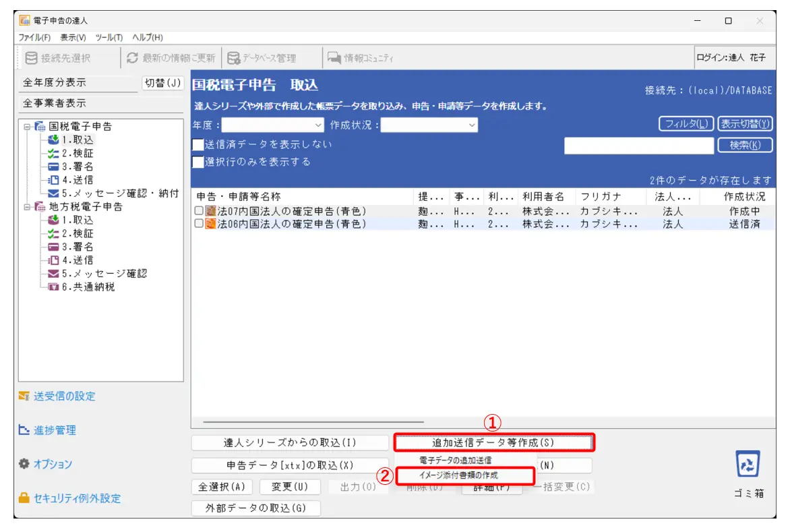
Task: Open 送受信の設定 in the sidebar
Action: 64,396
